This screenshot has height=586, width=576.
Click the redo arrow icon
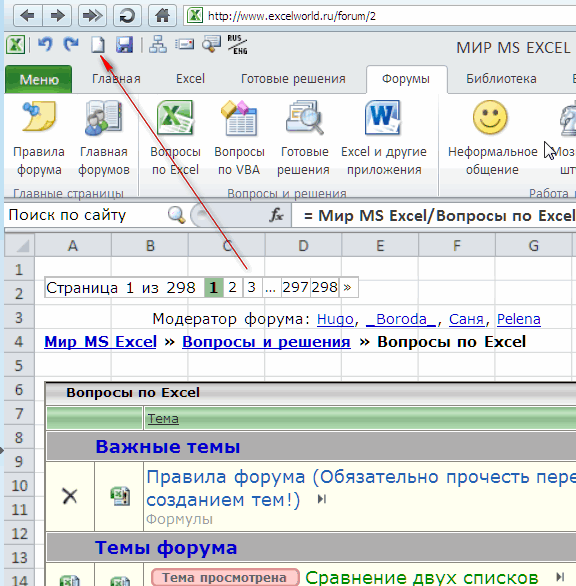tap(71, 44)
